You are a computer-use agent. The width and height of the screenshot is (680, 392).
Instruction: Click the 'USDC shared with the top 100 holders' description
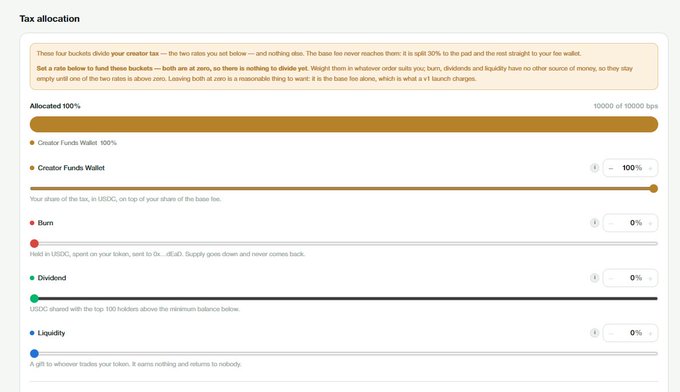pos(135,309)
